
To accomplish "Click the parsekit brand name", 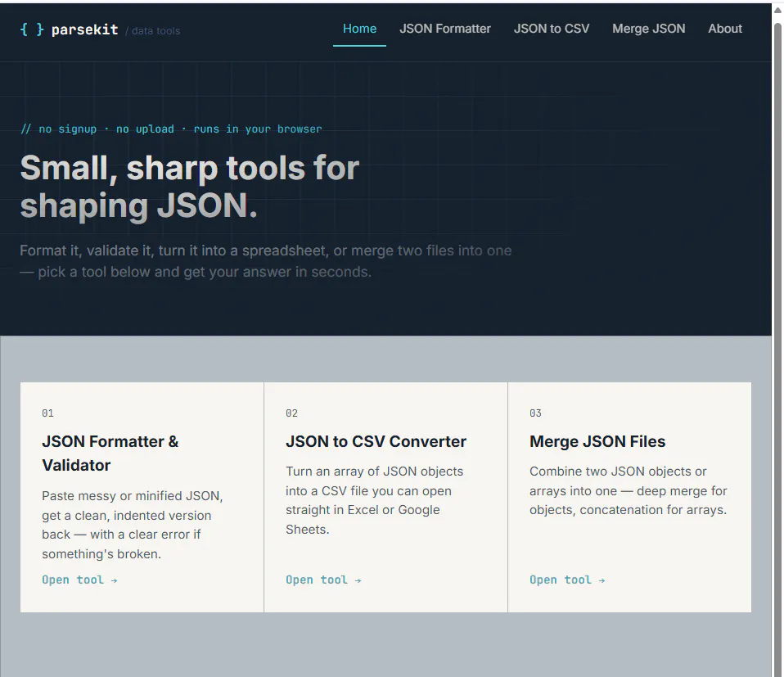I will [84, 30].
